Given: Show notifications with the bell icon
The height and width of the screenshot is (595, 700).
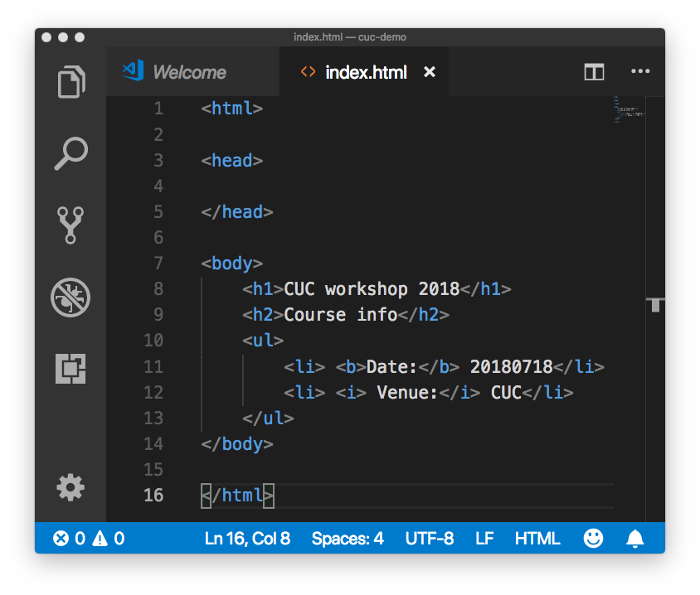Looking at the screenshot, I should point(634,539).
